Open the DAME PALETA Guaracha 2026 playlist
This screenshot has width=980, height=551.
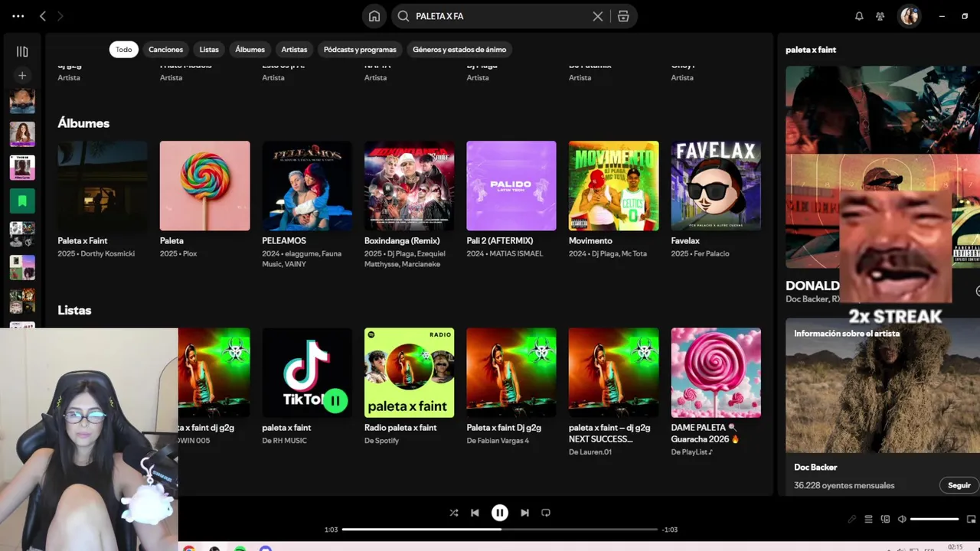[716, 373]
